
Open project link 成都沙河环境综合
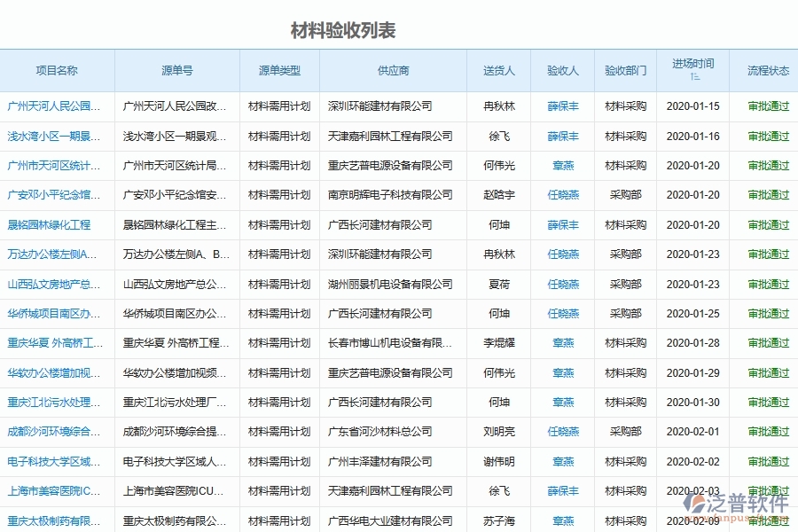[53, 432]
